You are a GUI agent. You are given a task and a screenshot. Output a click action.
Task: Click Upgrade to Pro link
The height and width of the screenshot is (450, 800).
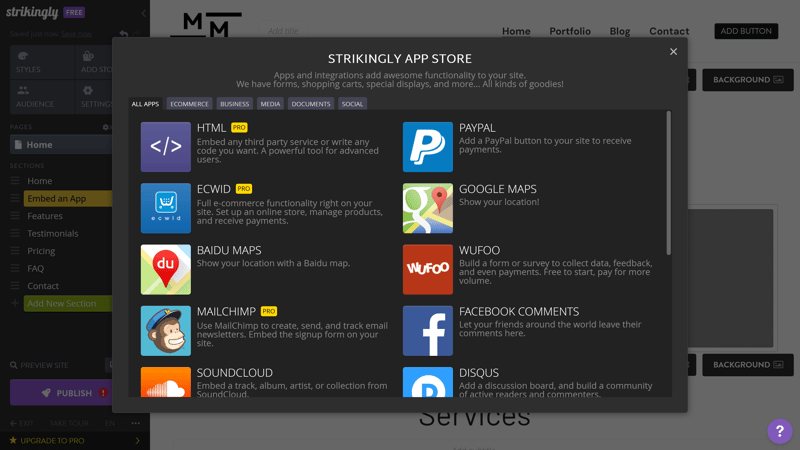click(52, 440)
